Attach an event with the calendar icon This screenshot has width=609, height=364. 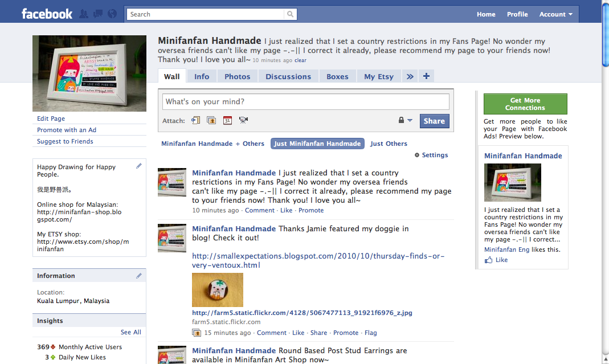[x=226, y=120]
